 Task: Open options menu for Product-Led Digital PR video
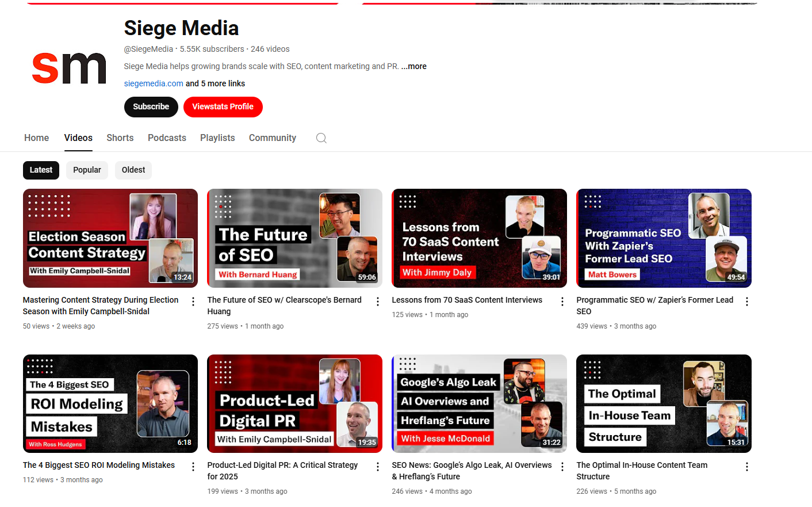tap(378, 467)
